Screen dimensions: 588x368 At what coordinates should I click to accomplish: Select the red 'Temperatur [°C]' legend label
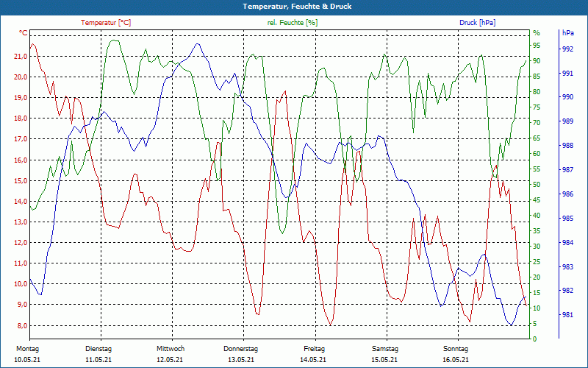pyautogui.click(x=106, y=23)
